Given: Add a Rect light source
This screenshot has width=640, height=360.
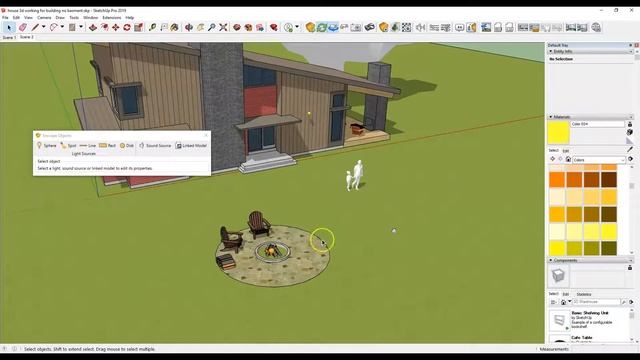Looking at the screenshot, I should point(108,145).
